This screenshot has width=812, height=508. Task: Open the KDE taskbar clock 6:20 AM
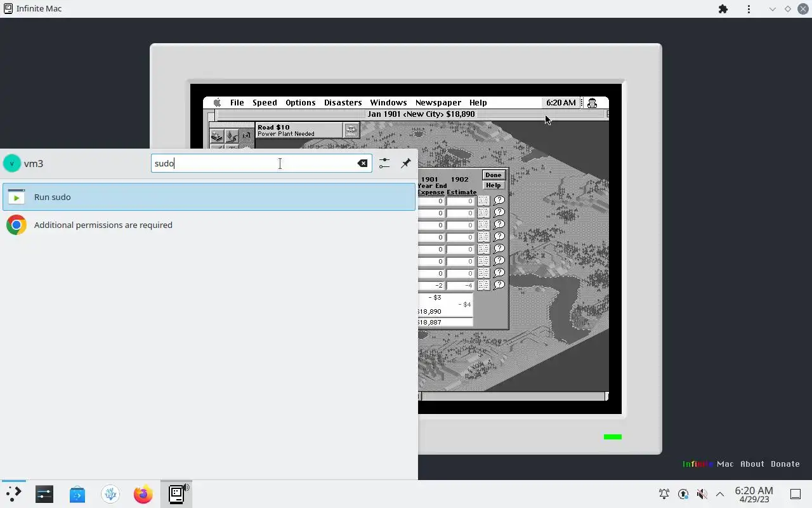pyautogui.click(x=754, y=494)
